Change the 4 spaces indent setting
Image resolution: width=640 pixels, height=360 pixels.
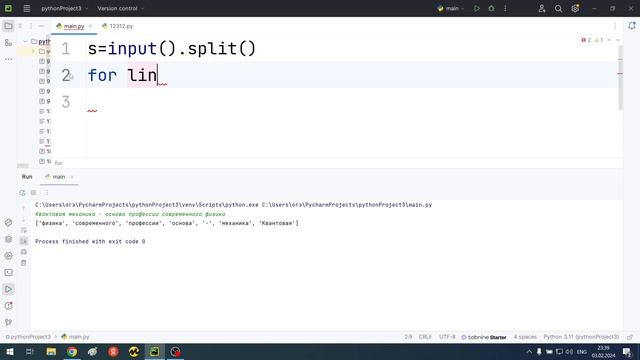click(x=525, y=337)
